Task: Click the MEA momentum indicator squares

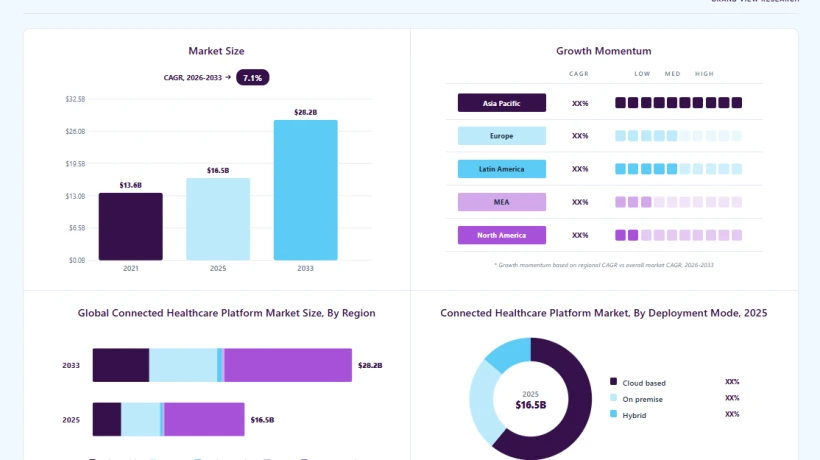Action: coord(678,202)
